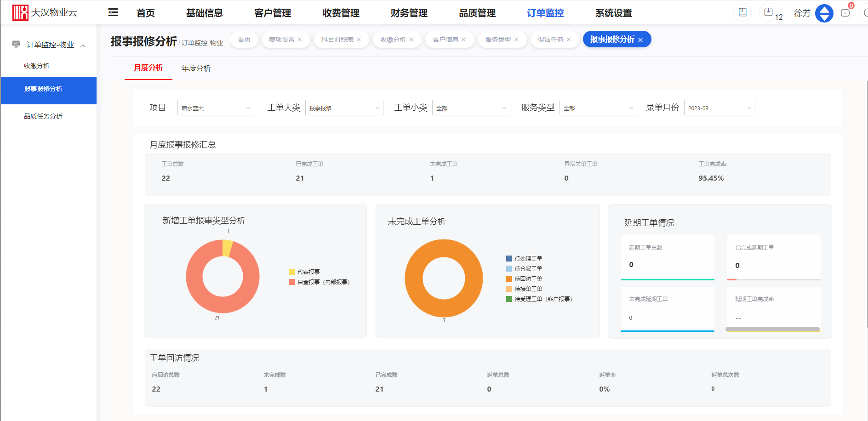Click the blue user avatar icon
868x421 pixels.
pyautogui.click(x=824, y=13)
